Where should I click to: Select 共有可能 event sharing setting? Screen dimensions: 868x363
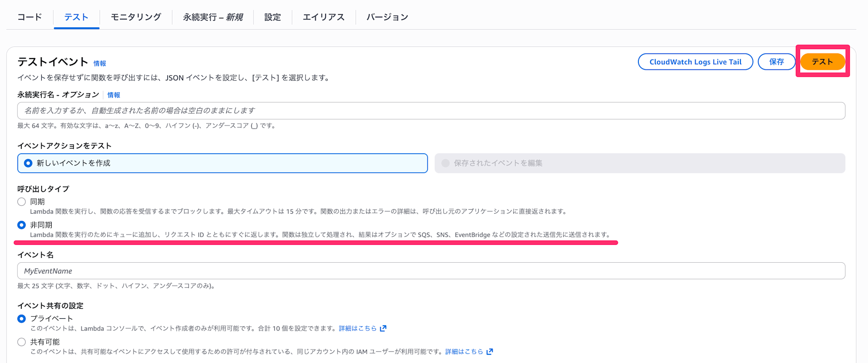click(22, 342)
